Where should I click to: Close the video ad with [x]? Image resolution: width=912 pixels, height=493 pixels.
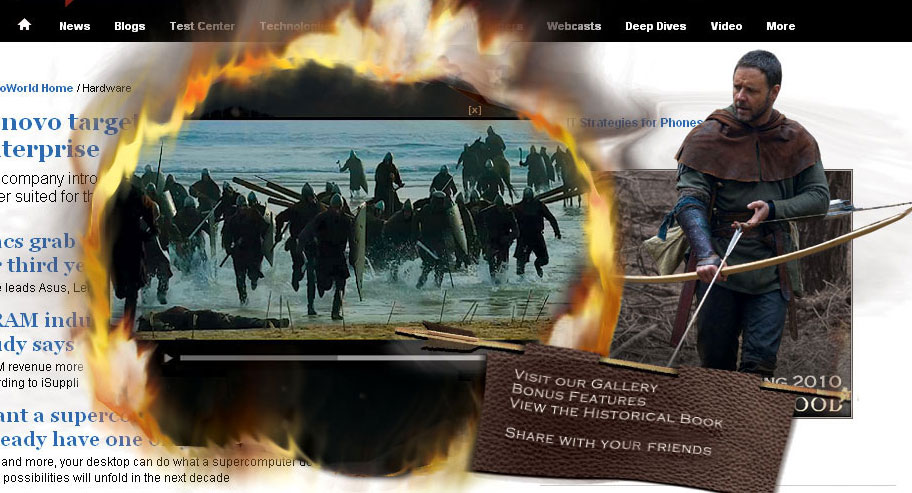click(x=475, y=110)
